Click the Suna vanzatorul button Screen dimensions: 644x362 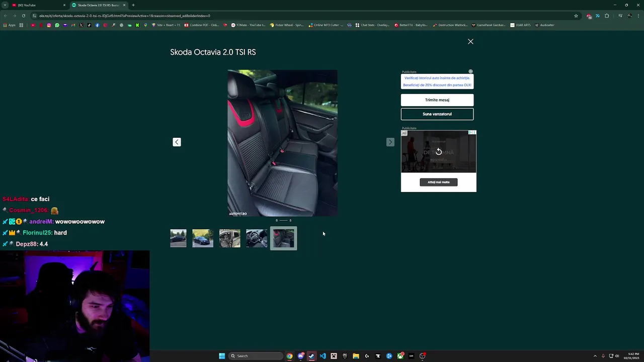(437, 114)
